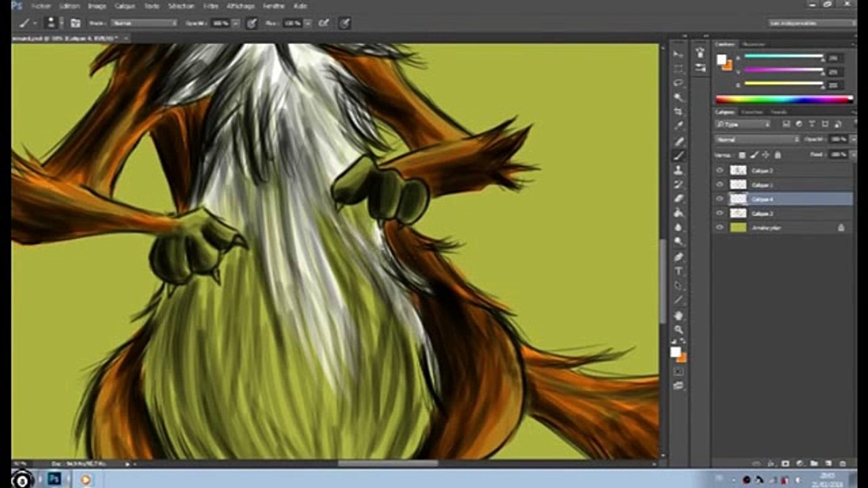Switch to the Nuancier tab
This screenshot has height=488, width=868.
[x=754, y=44]
